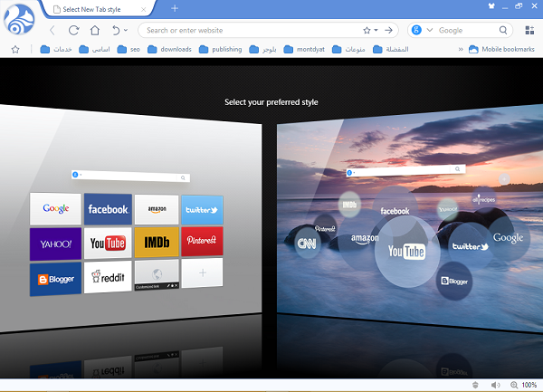Open the seo bookmark folder

pyautogui.click(x=129, y=50)
